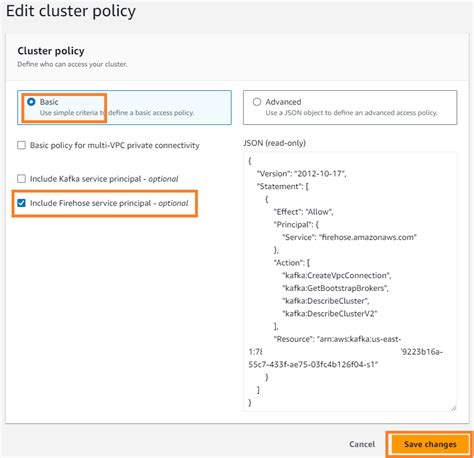Click the kafka:DescribeClusterV2 action line

click(x=330, y=314)
